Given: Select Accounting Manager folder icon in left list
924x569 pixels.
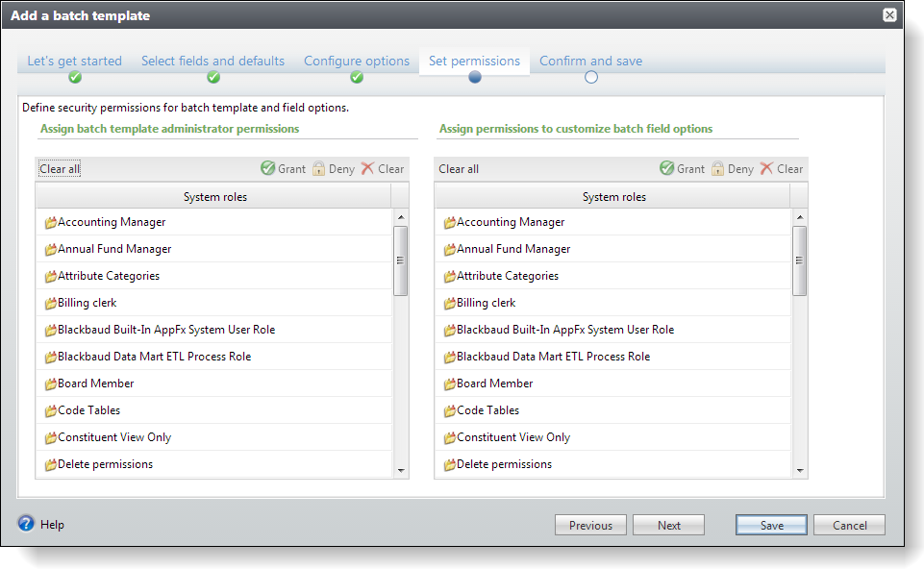Looking at the screenshot, I should click(51, 223).
